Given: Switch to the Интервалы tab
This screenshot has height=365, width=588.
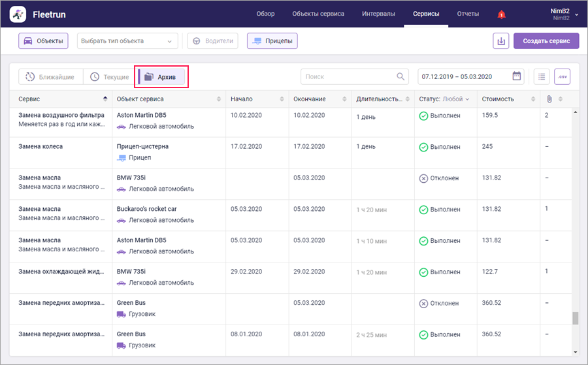Looking at the screenshot, I should click(x=379, y=14).
